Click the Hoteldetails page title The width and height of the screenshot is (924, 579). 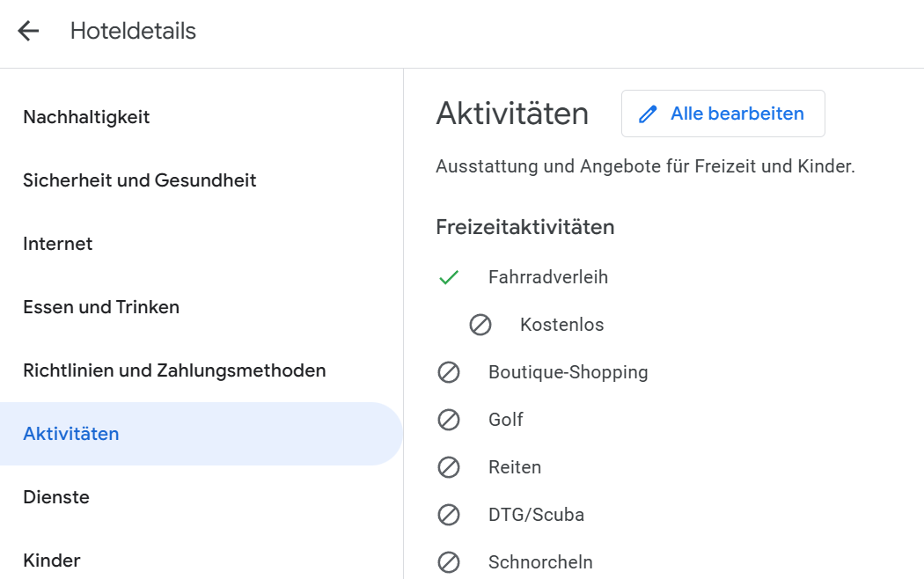(x=133, y=32)
